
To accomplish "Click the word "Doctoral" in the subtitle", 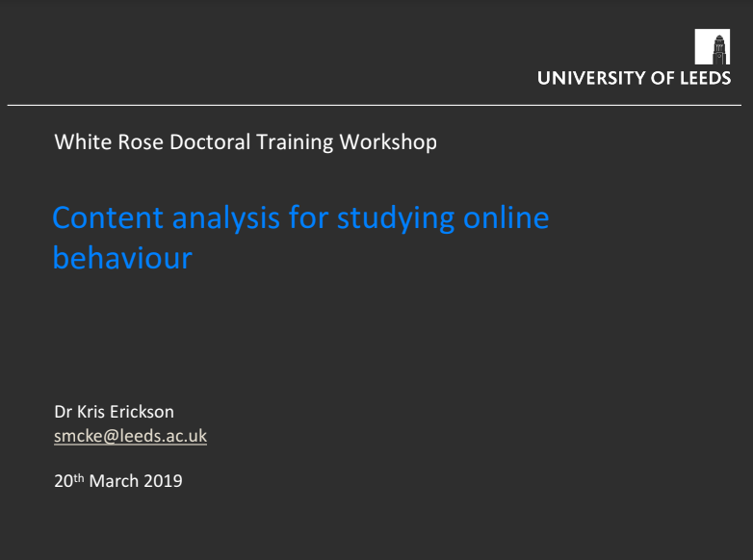I will coord(210,142).
